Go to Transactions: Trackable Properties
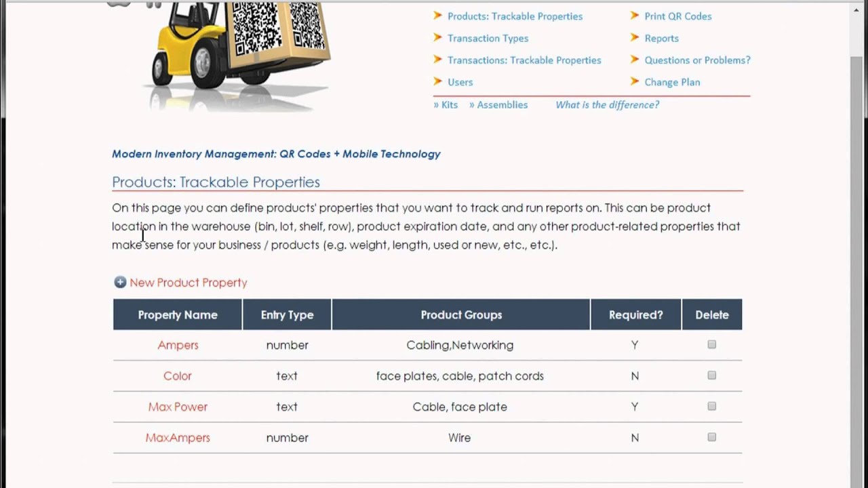The image size is (868, 488). pyautogui.click(x=524, y=60)
